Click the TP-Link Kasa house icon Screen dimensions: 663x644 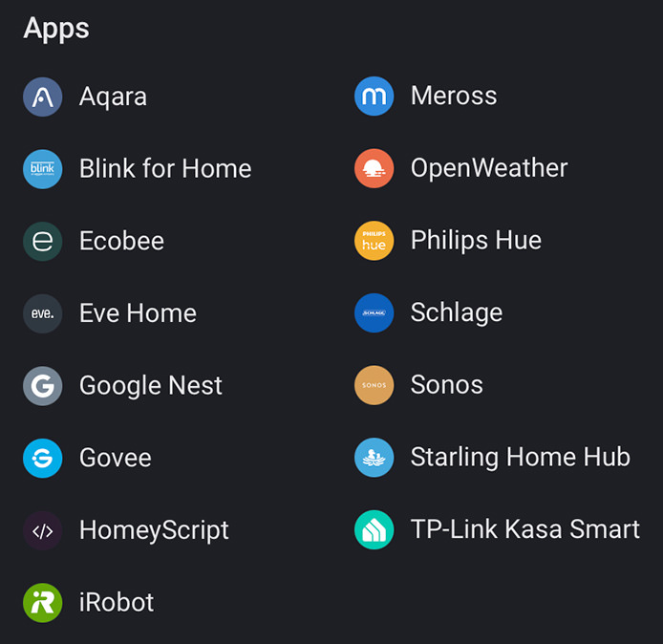(x=374, y=530)
